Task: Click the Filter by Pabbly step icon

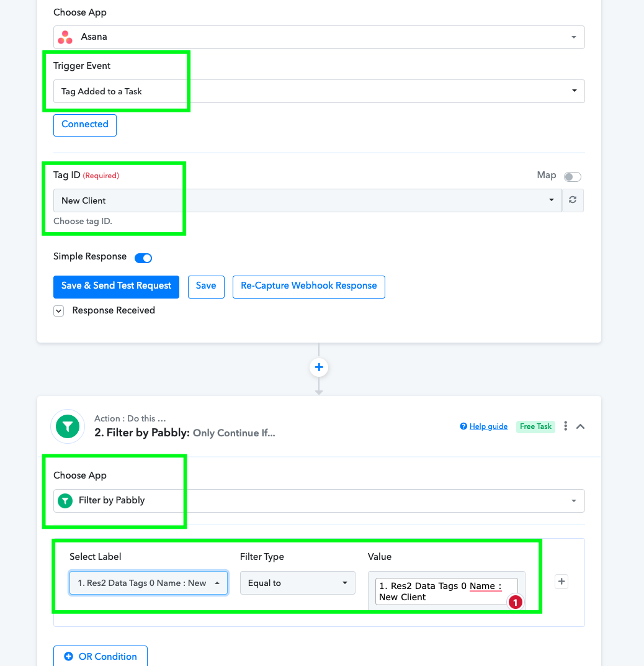Action: [68, 426]
